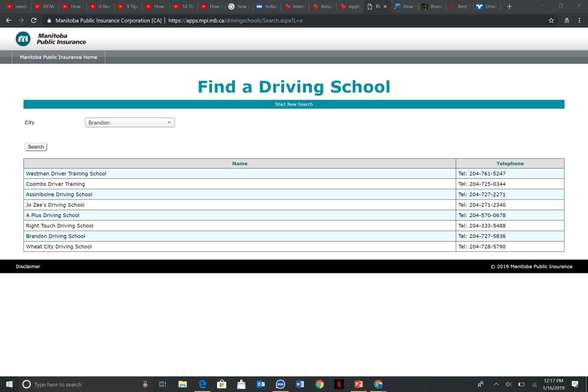Viewport: 588px width, 392px height.
Task: Open File Explorer from the taskbar
Action: 182,384
